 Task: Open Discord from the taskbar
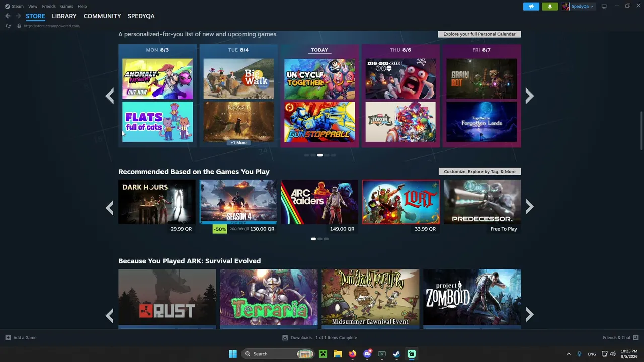[x=367, y=354]
